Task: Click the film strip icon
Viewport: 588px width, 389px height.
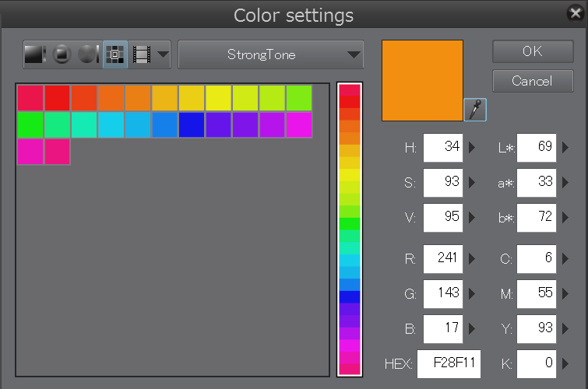Action: click(142, 54)
